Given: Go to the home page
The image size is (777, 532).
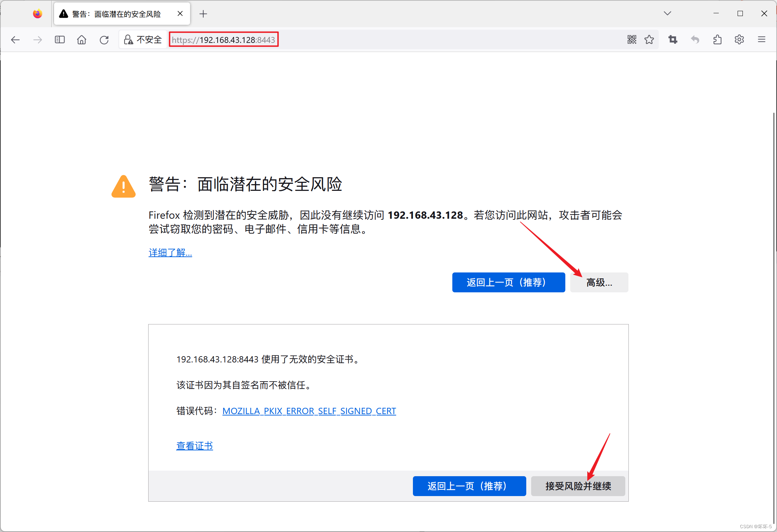Looking at the screenshot, I should tap(82, 39).
